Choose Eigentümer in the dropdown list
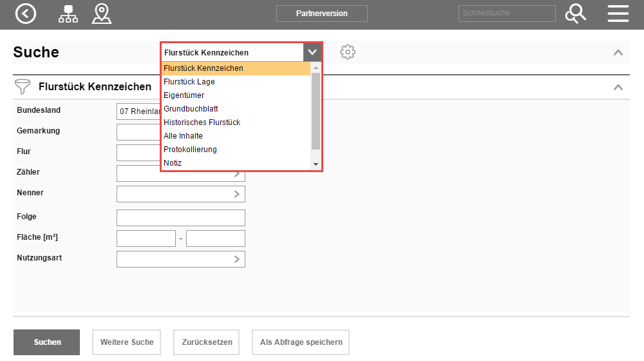 [x=184, y=95]
